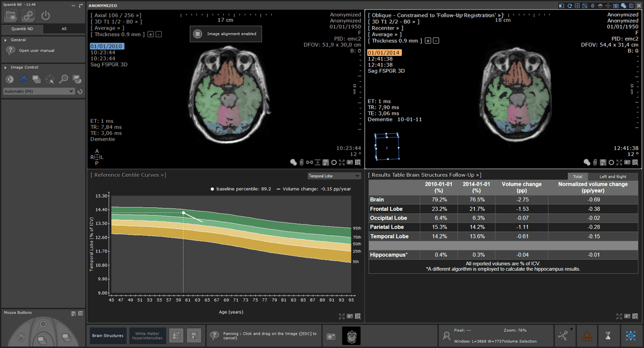This screenshot has width=644, height=348.
Task: Click the Open user manual link
Action: (x=37, y=51)
